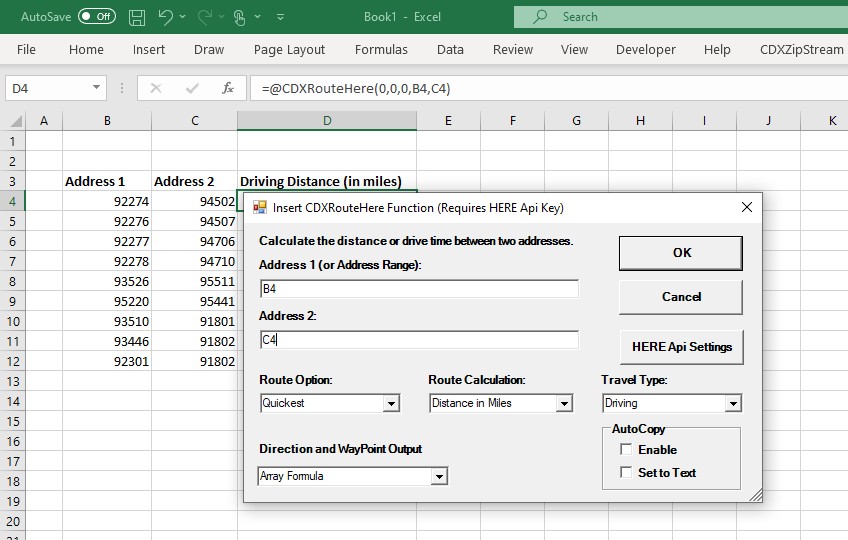The image size is (848, 540).
Task: Check the AutoCopy Enable checkbox
Action: (626, 449)
